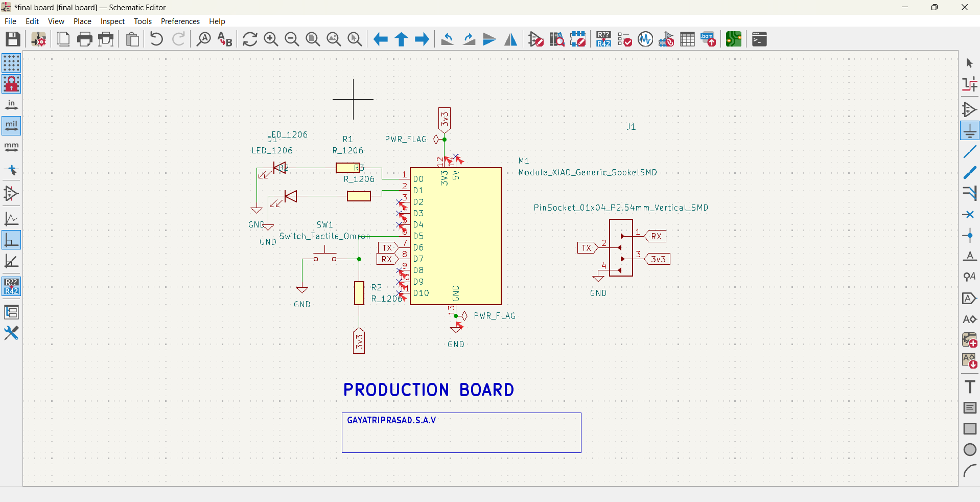Open the Inspect menu

tap(112, 21)
